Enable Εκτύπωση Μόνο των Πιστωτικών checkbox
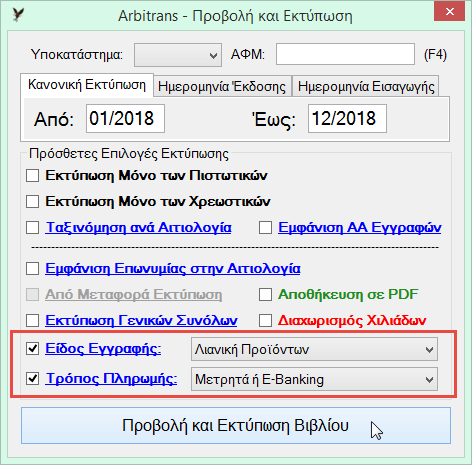 (x=33, y=176)
